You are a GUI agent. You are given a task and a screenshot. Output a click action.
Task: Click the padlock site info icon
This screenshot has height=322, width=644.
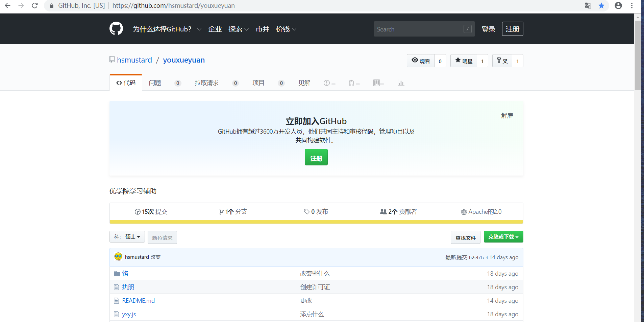(51, 6)
